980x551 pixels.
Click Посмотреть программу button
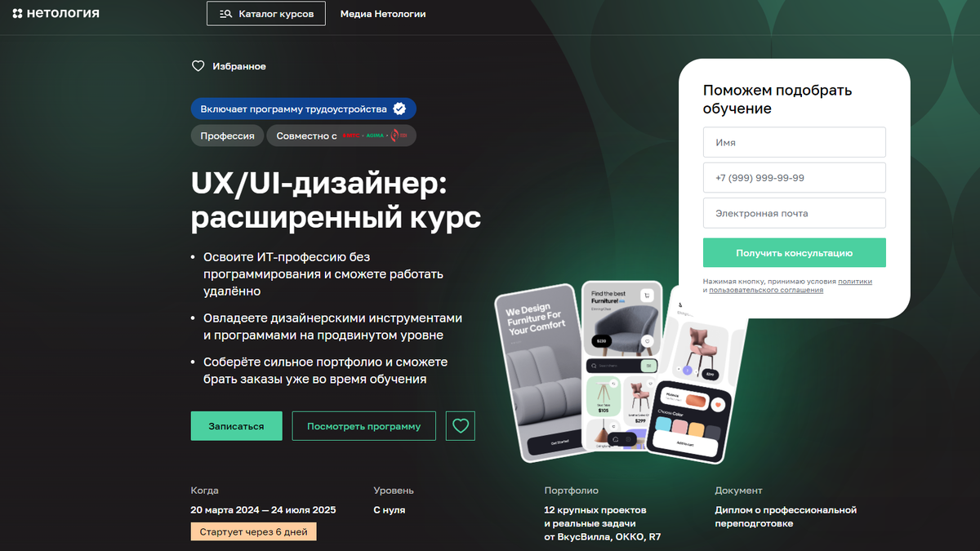click(364, 426)
